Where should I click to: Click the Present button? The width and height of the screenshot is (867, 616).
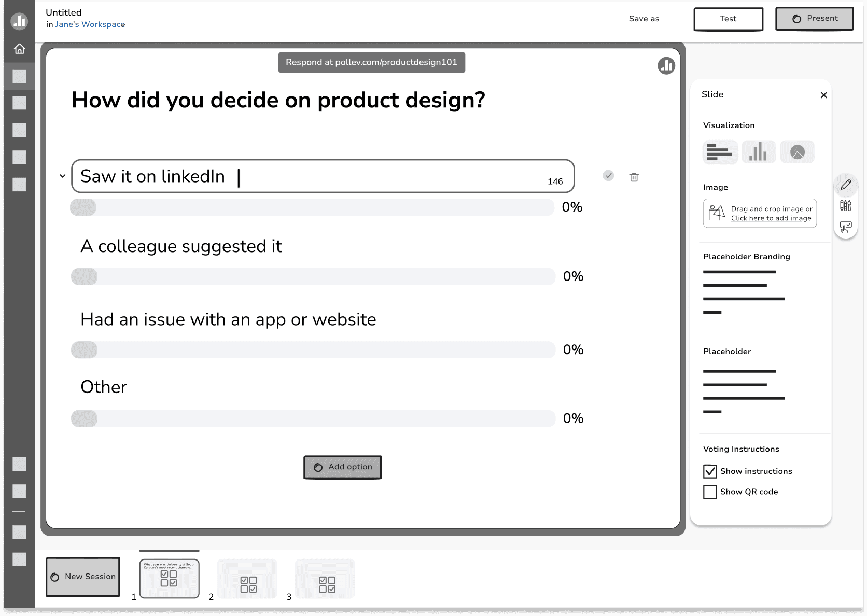814,19
